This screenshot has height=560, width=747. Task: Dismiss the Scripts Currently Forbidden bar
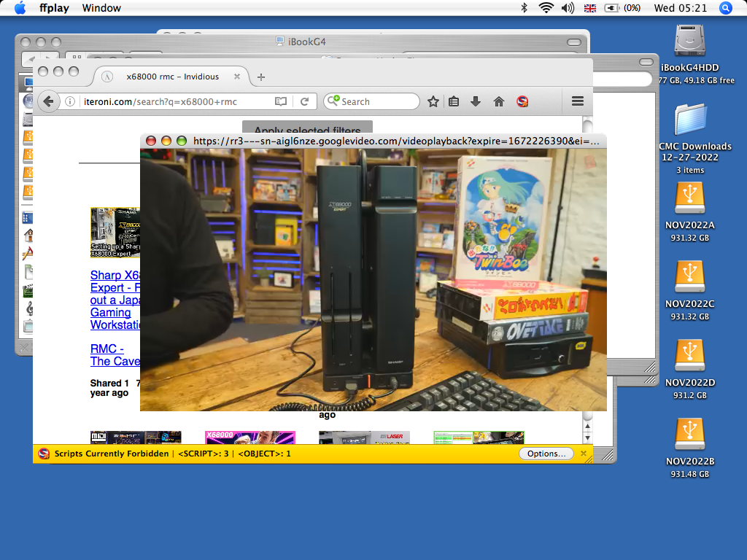pyautogui.click(x=584, y=454)
